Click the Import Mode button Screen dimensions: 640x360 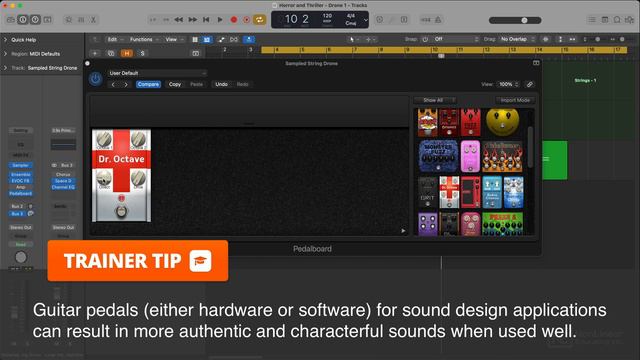515,100
